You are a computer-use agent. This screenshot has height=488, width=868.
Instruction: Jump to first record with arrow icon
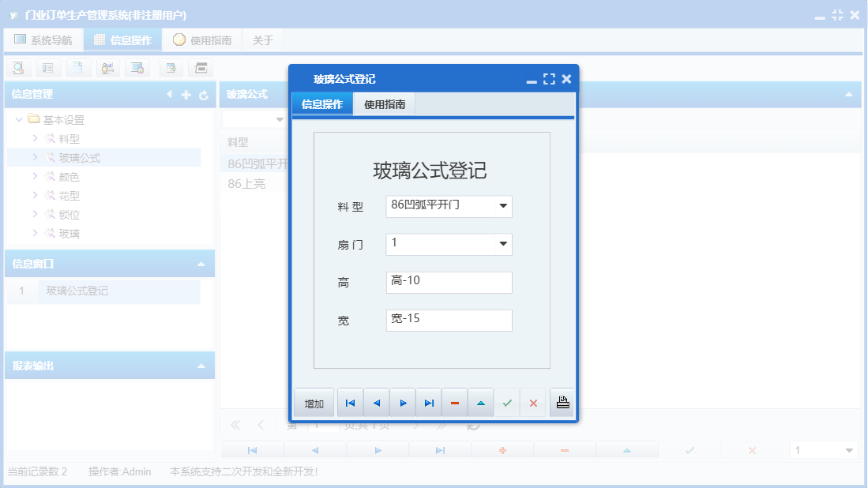[350, 403]
